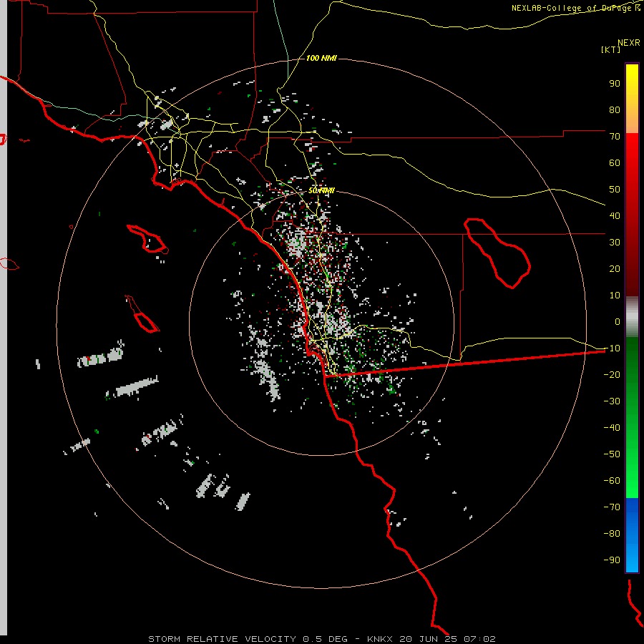Select the -90 value on the velocity scale

pos(612,560)
